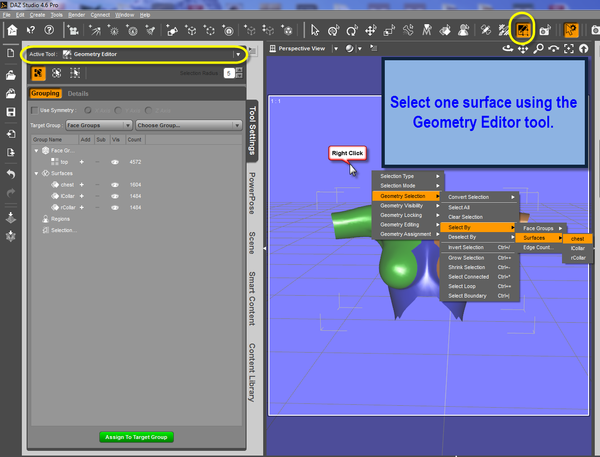This screenshot has width=600, height=457.
Task: Save the scene with floppy disk icon
Action: (11, 112)
